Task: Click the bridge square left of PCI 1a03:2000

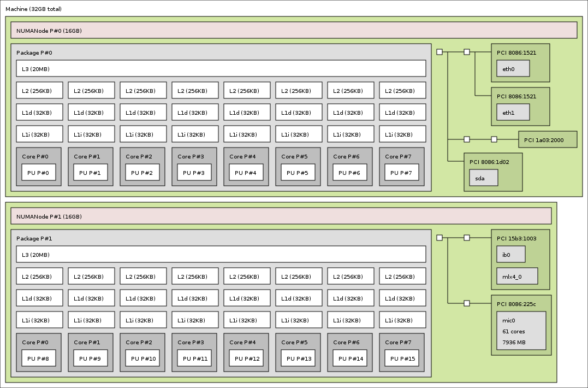Action: click(494, 139)
